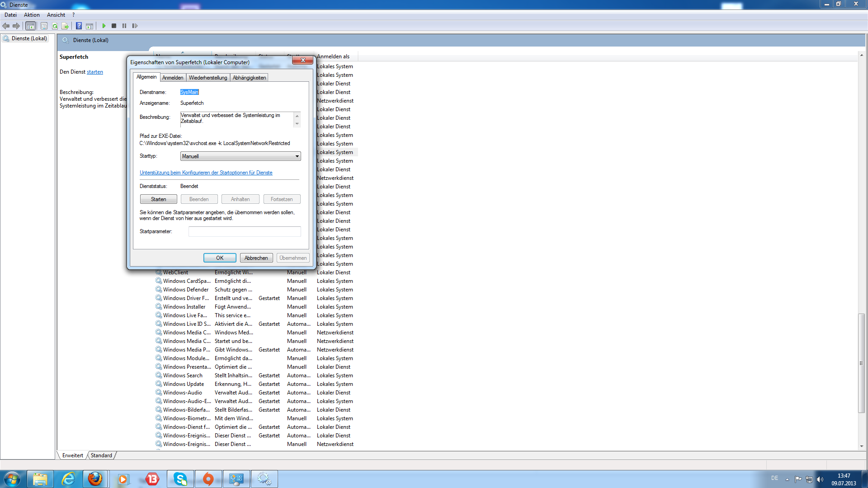Select the Windows CardSpa... service row

click(x=257, y=281)
